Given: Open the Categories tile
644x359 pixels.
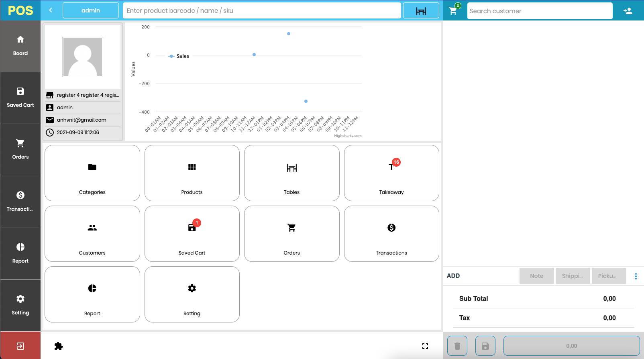Looking at the screenshot, I should [x=92, y=173].
